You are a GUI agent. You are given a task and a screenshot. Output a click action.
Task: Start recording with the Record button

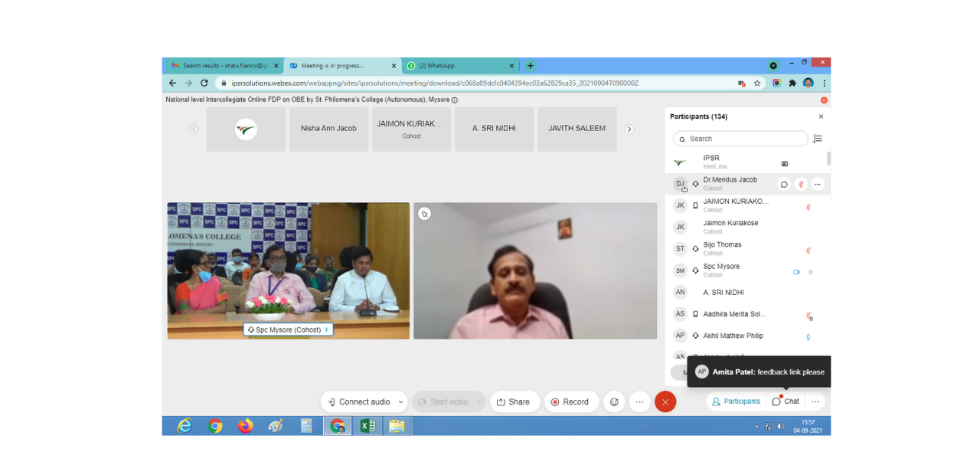[x=570, y=401]
